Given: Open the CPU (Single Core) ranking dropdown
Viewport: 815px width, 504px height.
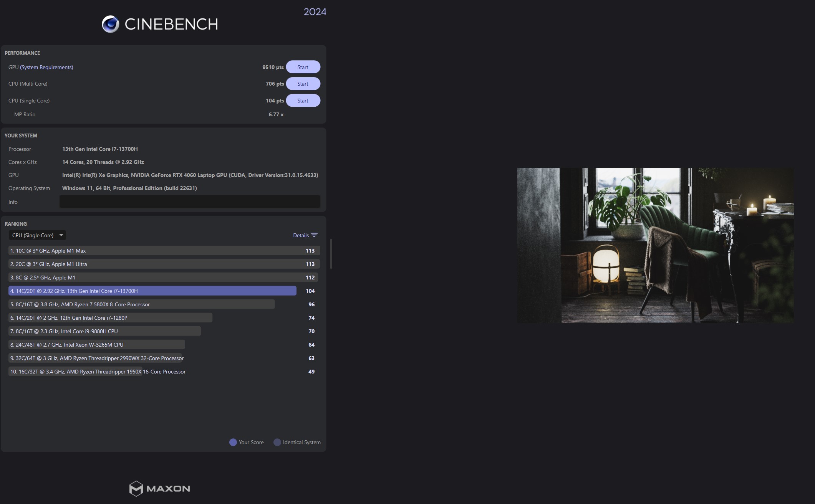Looking at the screenshot, I should tap(37, 235).
